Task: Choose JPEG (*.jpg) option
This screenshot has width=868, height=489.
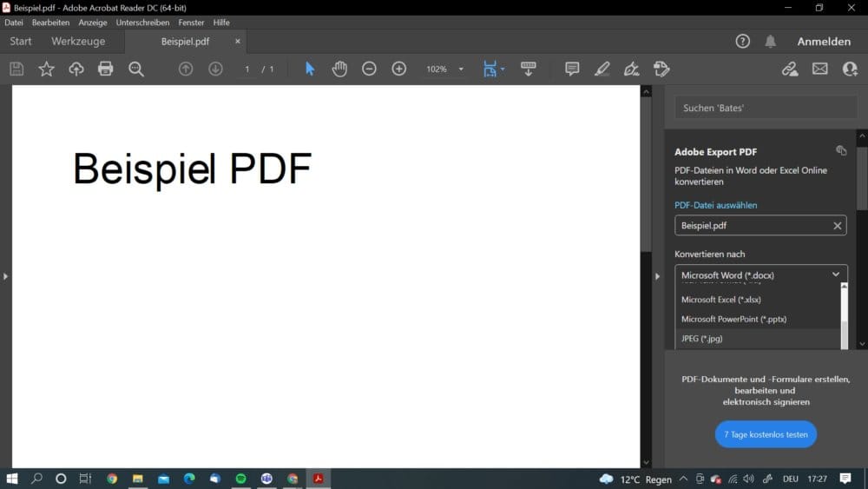Action: (757, 339)
